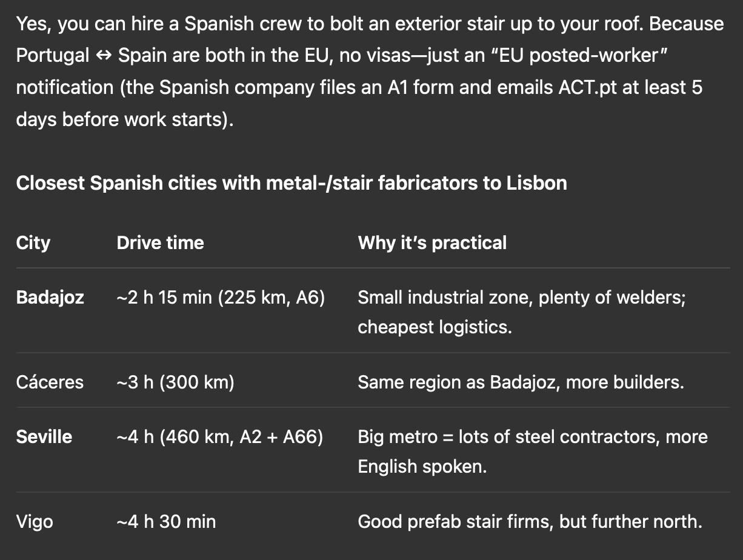Click the Seville city name
The image size is (743, 560).
pyautogui.click(x=44, y=437)
